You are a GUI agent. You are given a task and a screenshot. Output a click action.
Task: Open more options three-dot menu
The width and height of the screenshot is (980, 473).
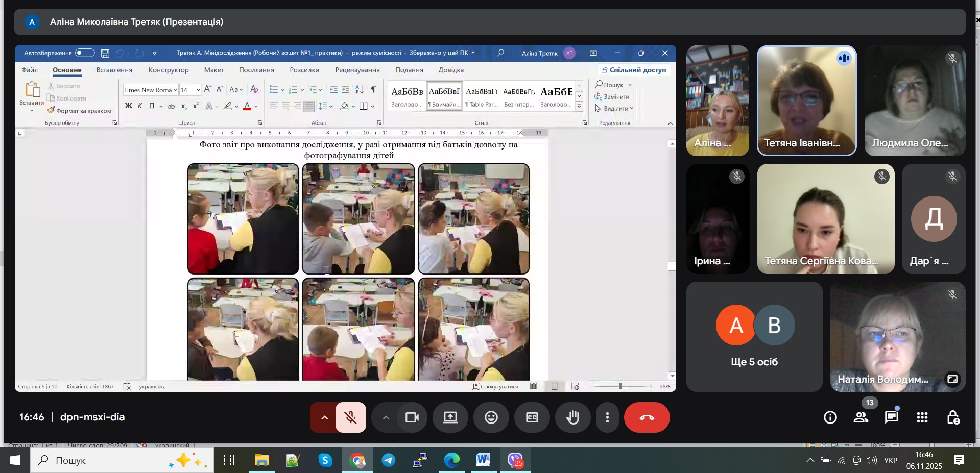[x=607, y=417]
